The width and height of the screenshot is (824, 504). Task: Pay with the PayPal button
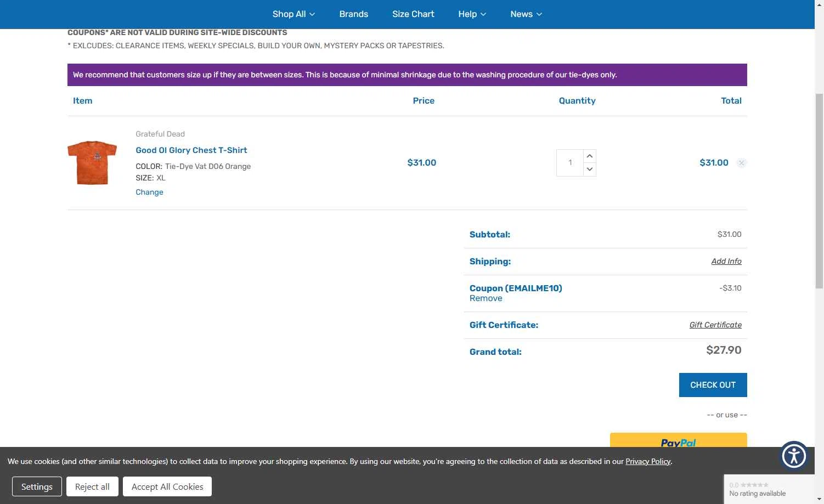pyautogui.click(x=678, y=440)
